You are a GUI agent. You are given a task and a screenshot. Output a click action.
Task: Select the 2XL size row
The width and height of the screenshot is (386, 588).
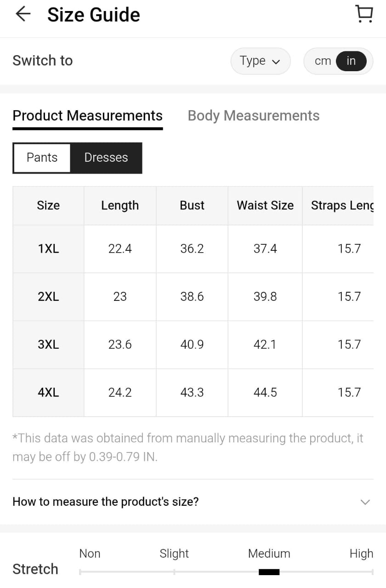coord(48,297)
